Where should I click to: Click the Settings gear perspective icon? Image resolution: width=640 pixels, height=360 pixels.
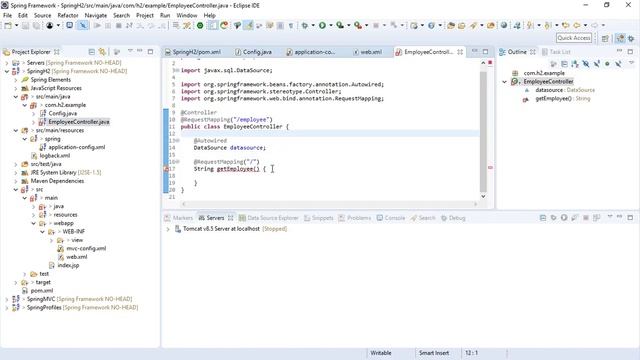coord(631,38)
